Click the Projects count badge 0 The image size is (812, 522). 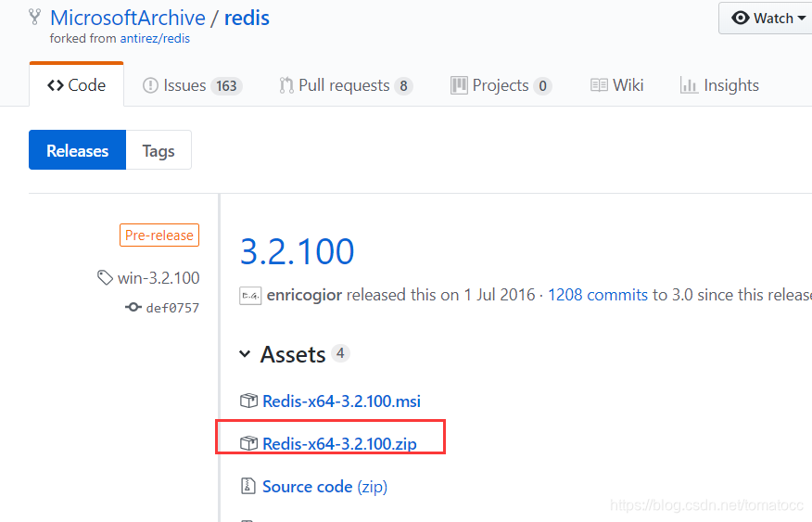coord(542,86)
